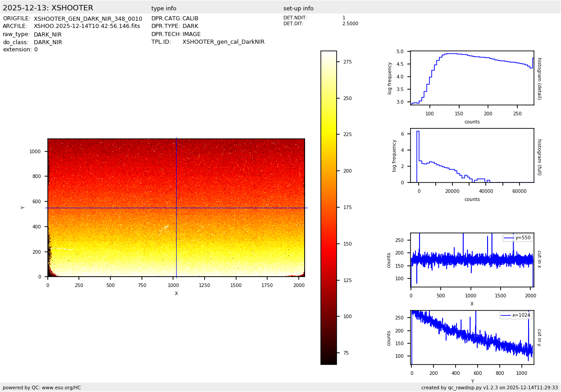Click the DET.DIT value 2.5000

350,24
